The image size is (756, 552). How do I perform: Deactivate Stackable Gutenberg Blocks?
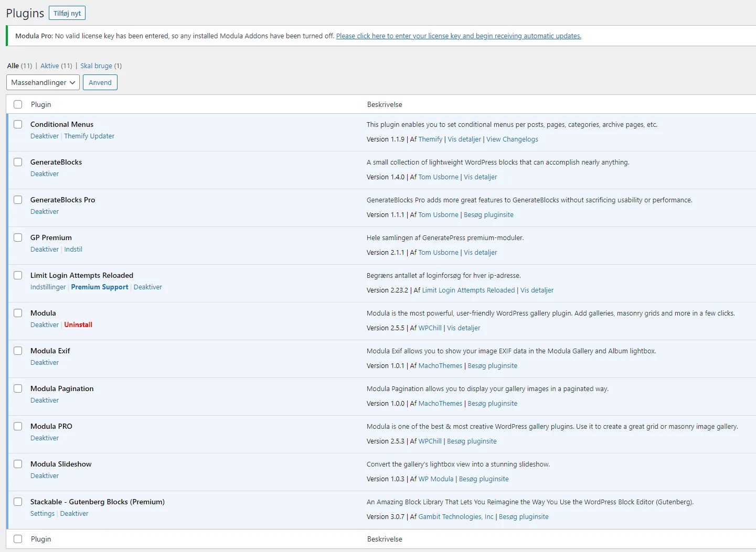74,513
